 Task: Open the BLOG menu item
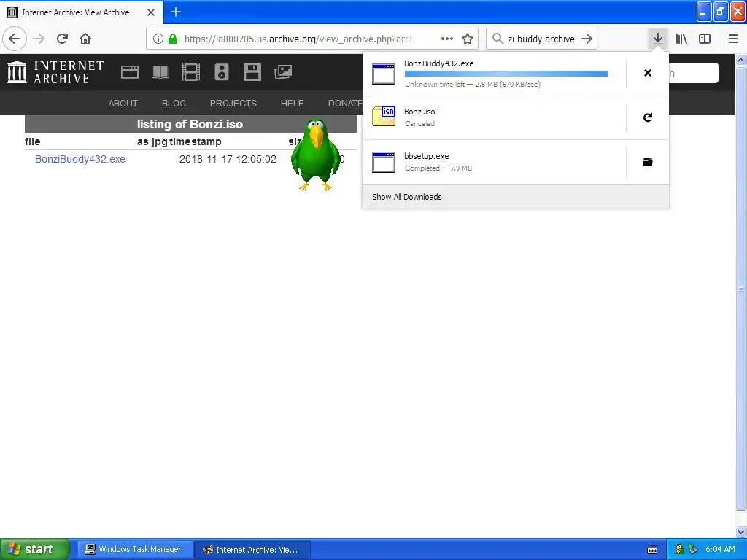tap(174, 104)
